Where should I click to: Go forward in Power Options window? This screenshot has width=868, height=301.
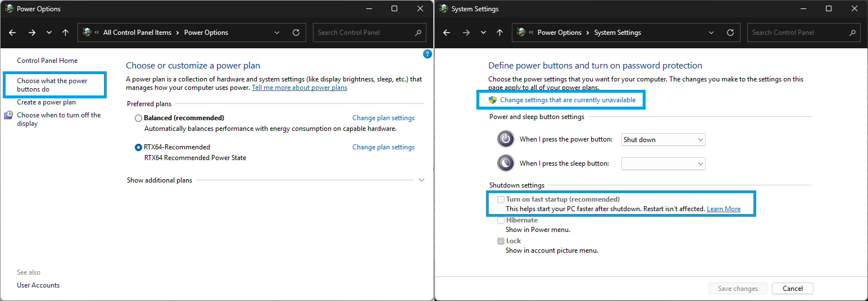click(32, 33)
